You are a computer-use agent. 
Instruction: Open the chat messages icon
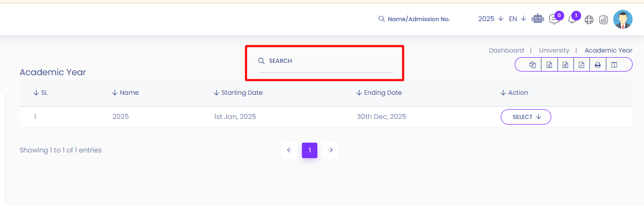554,19
